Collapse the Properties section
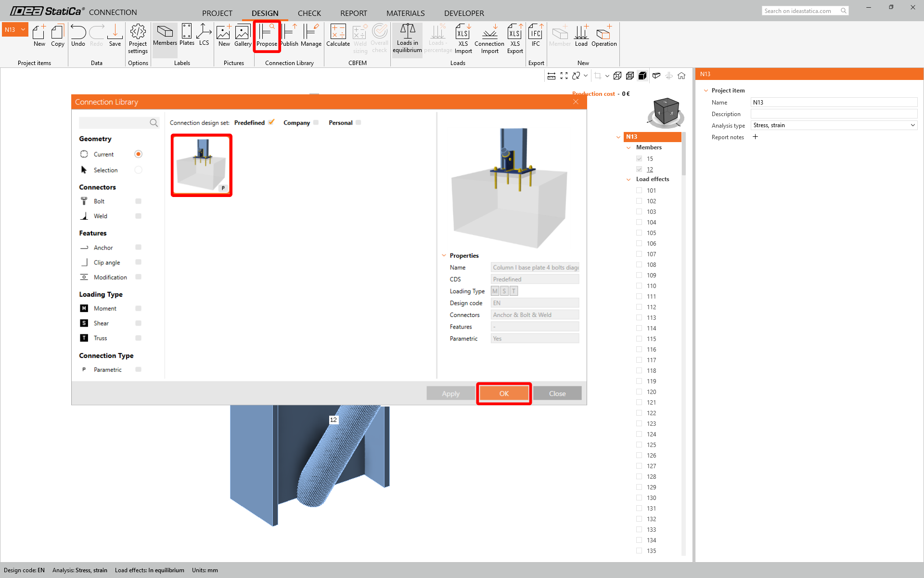The image size is (924, 578). [x=444, y=256]
